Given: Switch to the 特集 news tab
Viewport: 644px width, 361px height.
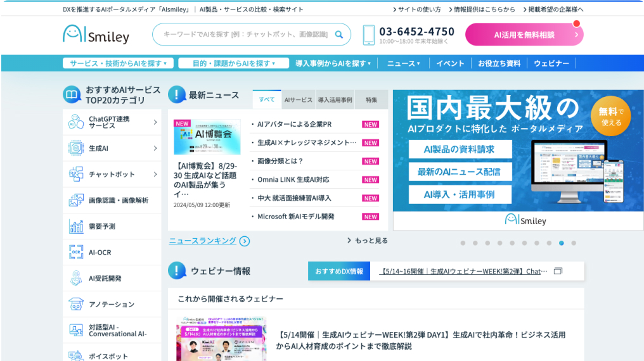Looking at the screenshot, I should (x=371, y=99).
